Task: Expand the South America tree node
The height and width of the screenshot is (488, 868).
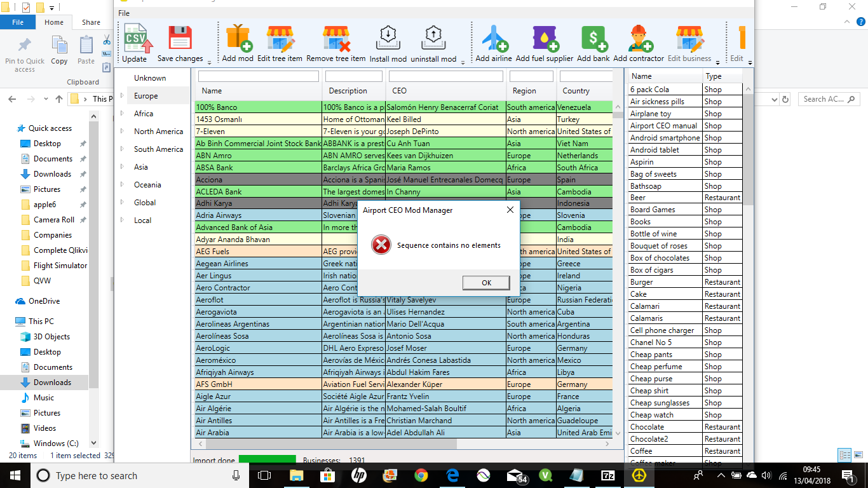Action: coord(122,149)
